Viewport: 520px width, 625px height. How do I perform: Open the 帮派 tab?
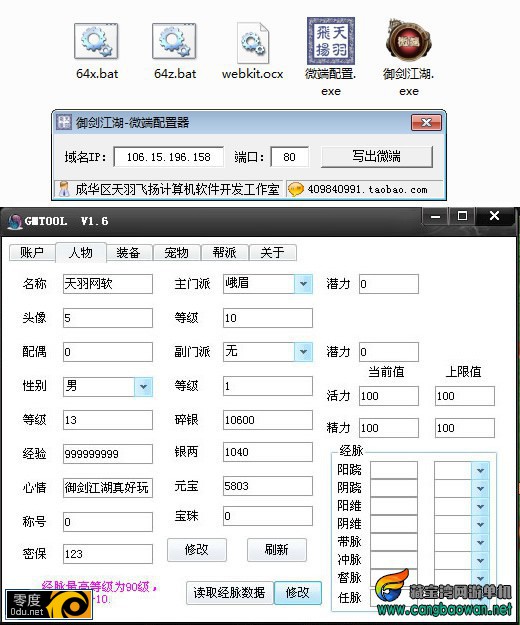(x=225, y=252)
